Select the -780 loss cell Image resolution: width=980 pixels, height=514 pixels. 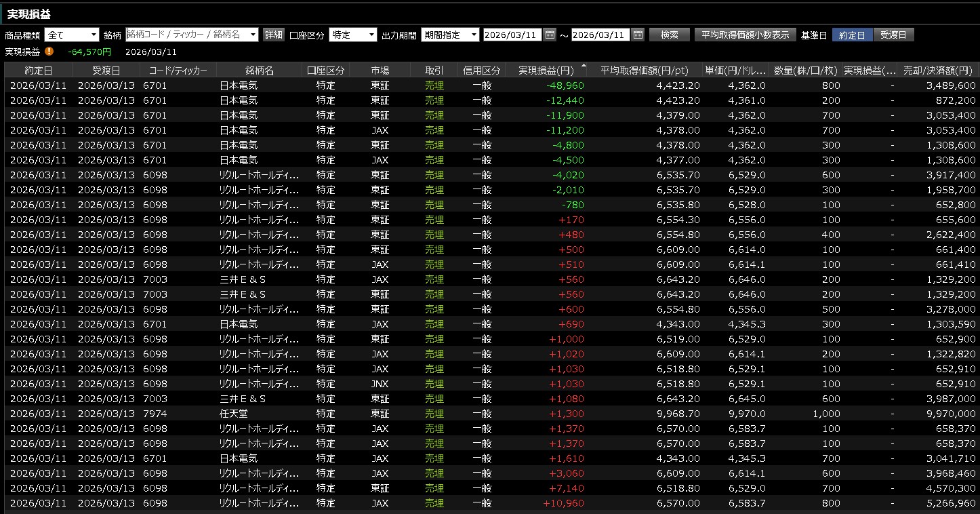(x=573, y=205)
